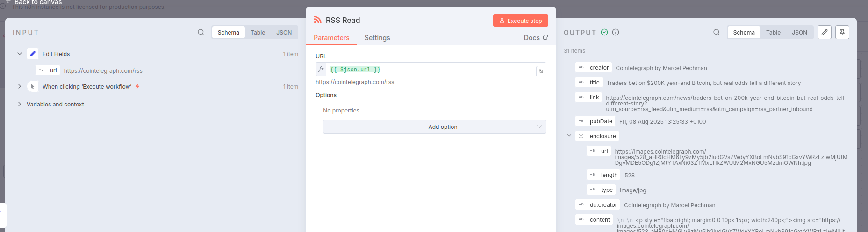Switch input view to Table
The image size is (868, 232).
258,32
